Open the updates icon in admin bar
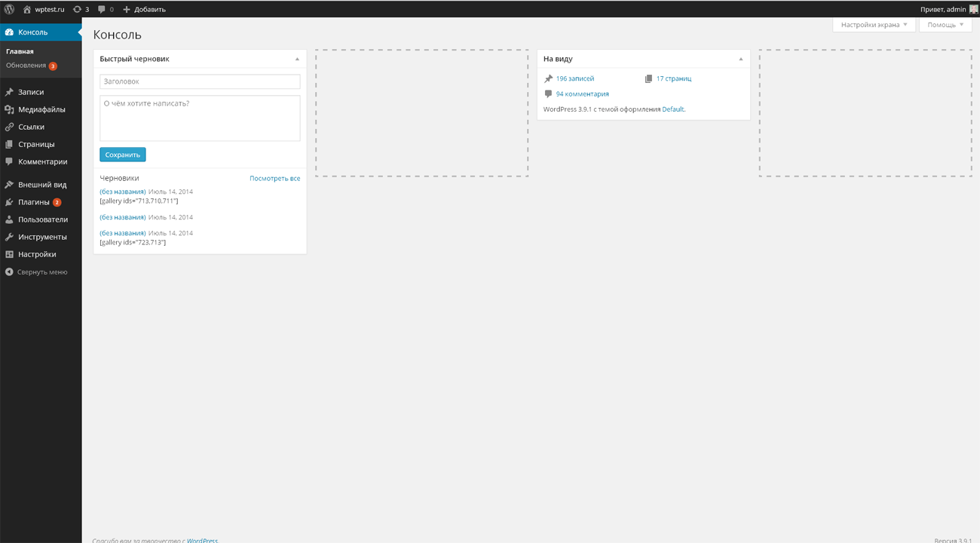 click(x=77, y=9)
